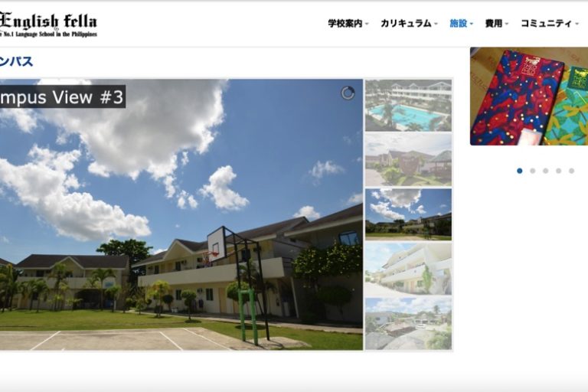Click the loading spinner on the campus photo

(x=348, y=93)
